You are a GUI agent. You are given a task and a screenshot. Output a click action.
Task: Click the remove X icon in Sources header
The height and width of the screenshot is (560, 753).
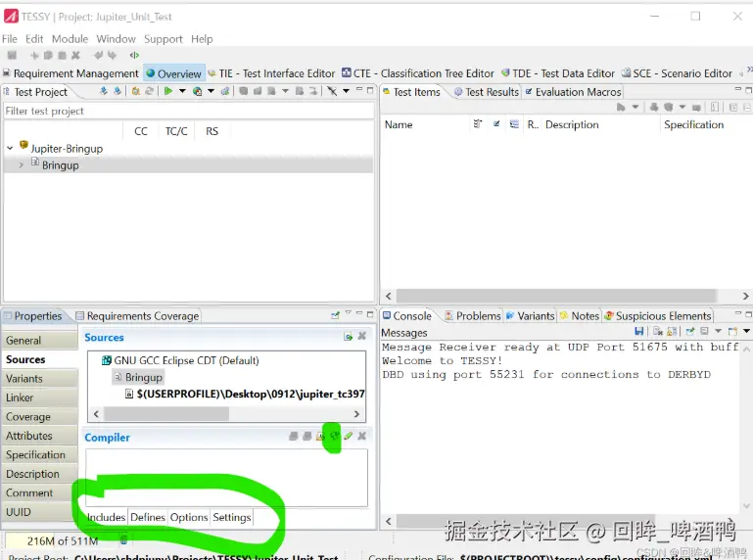click(x=362, y=336)
